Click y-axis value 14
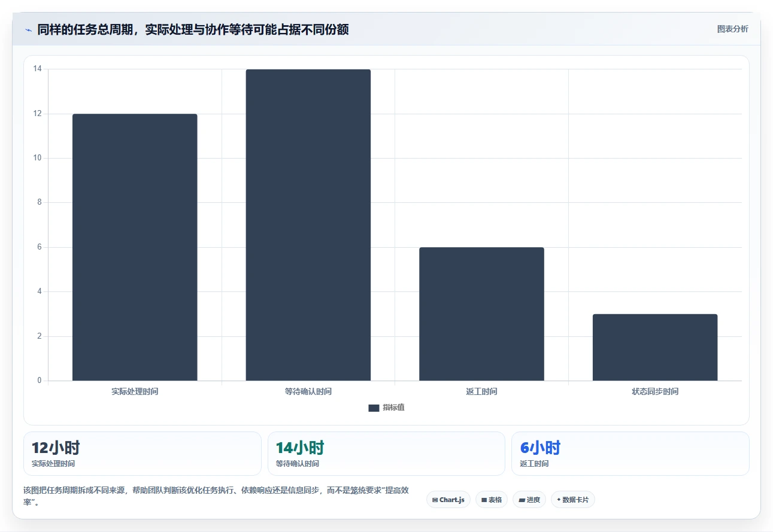The height and width of the screenshot is (532, 773). [x=38, y=69]
